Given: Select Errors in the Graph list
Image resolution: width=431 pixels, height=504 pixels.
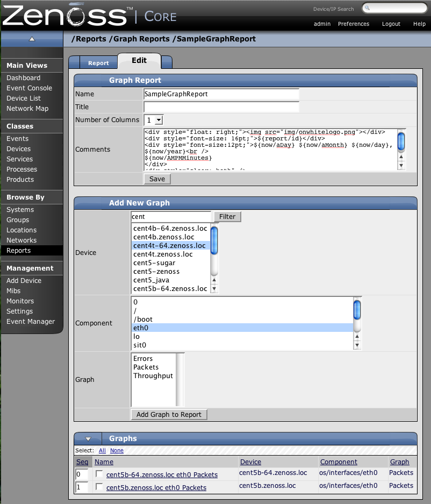Looking at the screenshot, I should 154,358.
